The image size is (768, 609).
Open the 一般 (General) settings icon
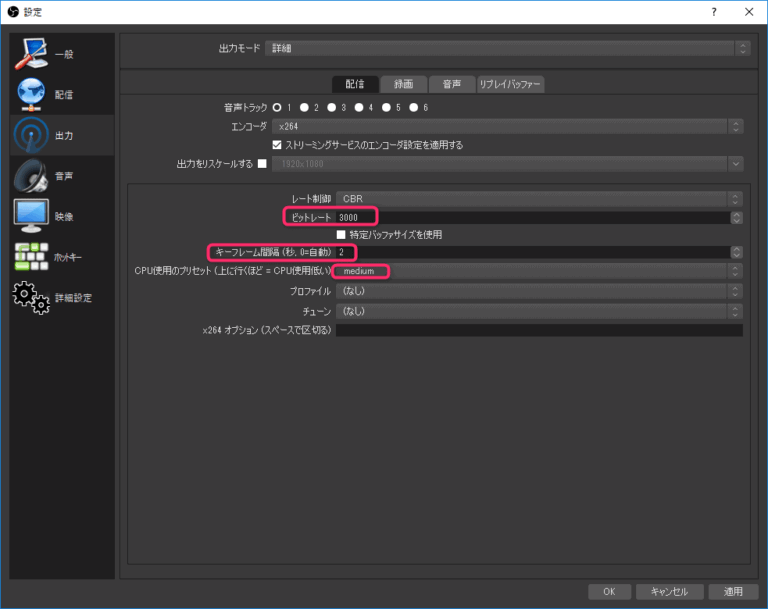pos(30,54)
